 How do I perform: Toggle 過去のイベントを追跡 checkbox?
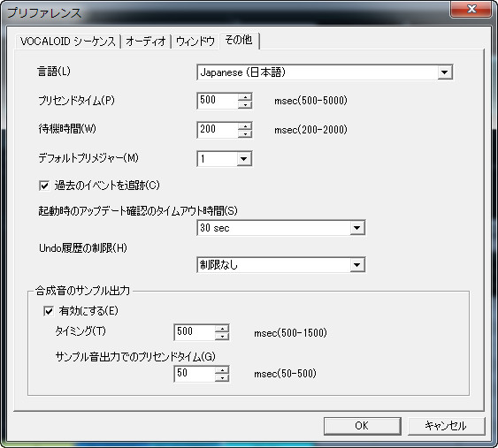[44, 186]
